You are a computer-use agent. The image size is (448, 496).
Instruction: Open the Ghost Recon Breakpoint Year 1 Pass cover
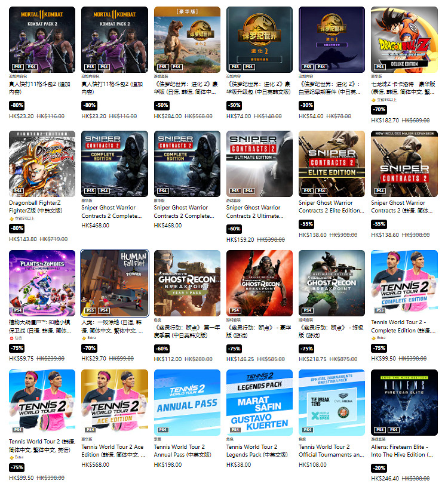[x=187, y=283]
